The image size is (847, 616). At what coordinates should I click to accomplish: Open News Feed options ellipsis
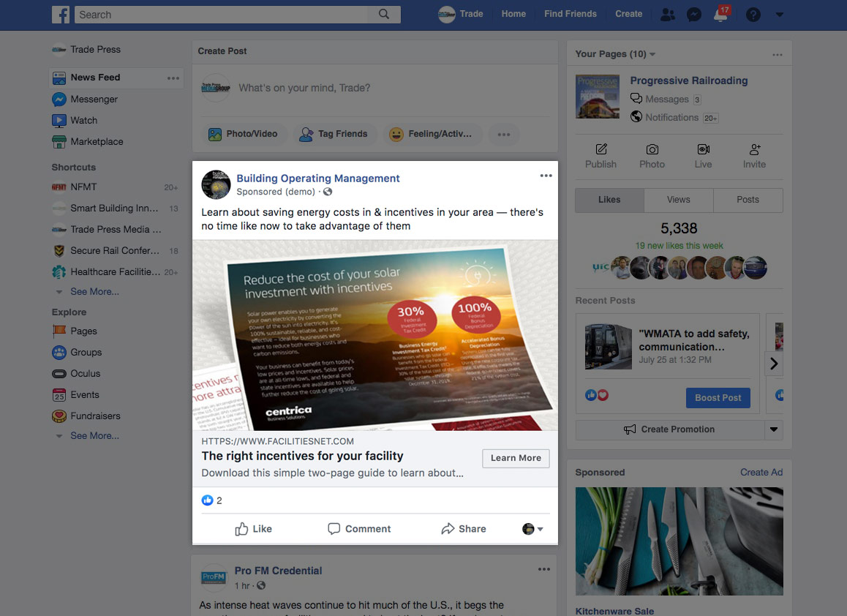(173, 78)
